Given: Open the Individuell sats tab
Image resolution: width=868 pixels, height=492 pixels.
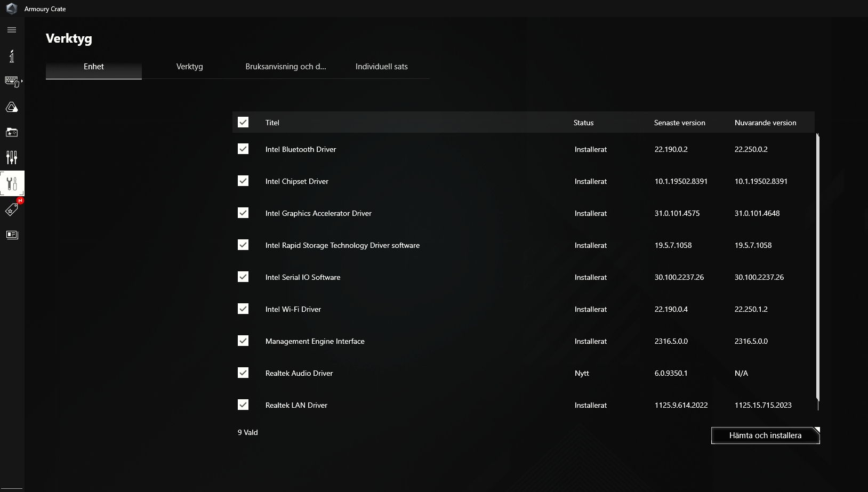Looking at the screenshot, I should [382, 67].
